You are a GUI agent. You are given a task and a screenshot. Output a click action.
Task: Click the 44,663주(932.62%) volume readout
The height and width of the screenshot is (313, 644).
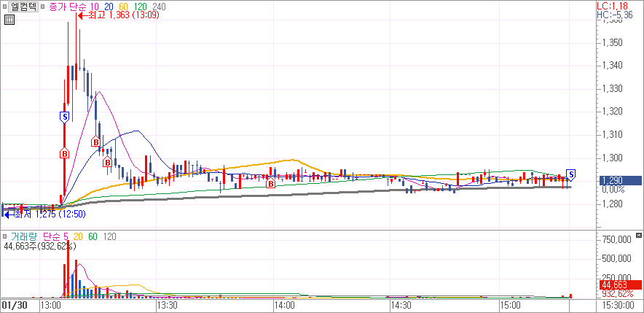40,247
